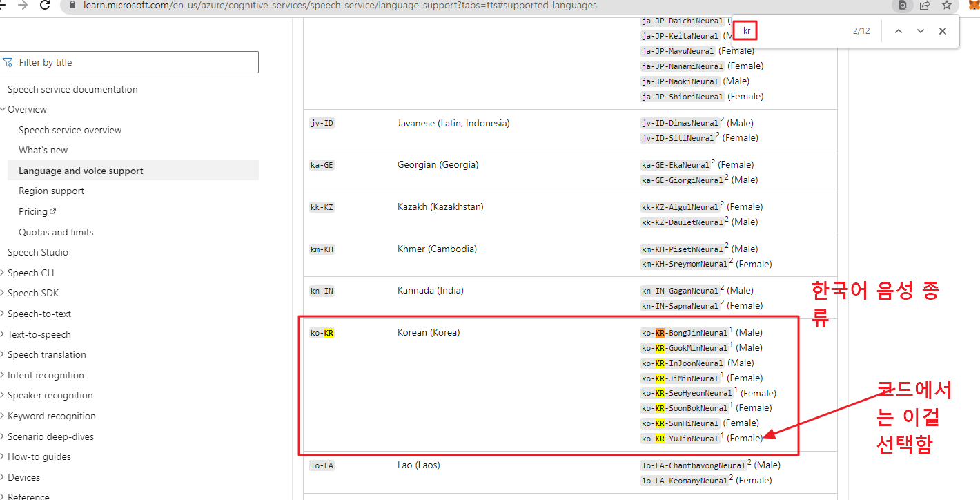Select Language and voice support item

point(133,171)
